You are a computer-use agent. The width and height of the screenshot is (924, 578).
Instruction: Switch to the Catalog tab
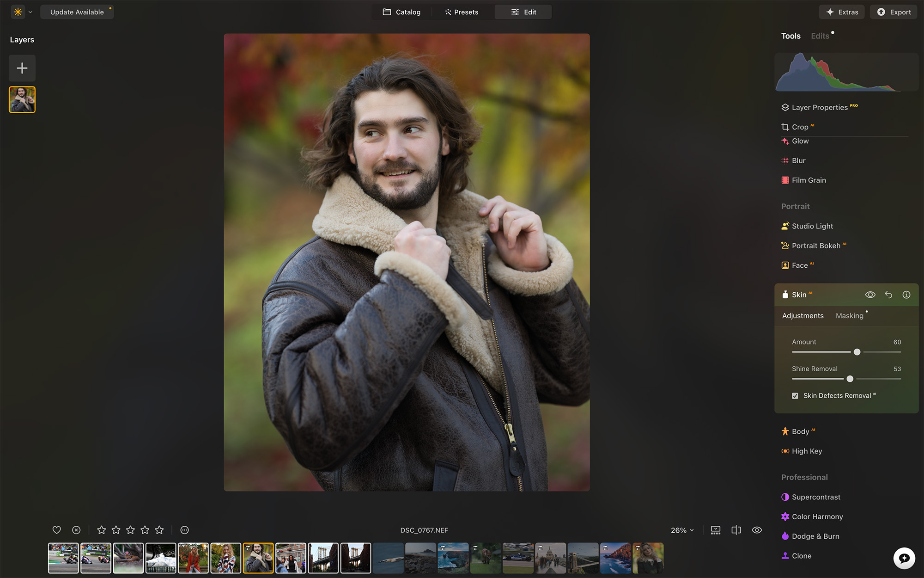(401, 12)
